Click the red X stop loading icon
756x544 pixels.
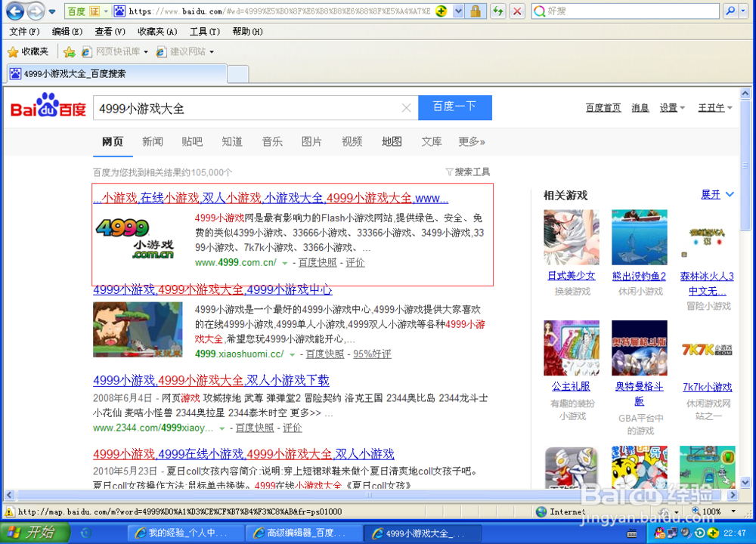tap(517, 11)
